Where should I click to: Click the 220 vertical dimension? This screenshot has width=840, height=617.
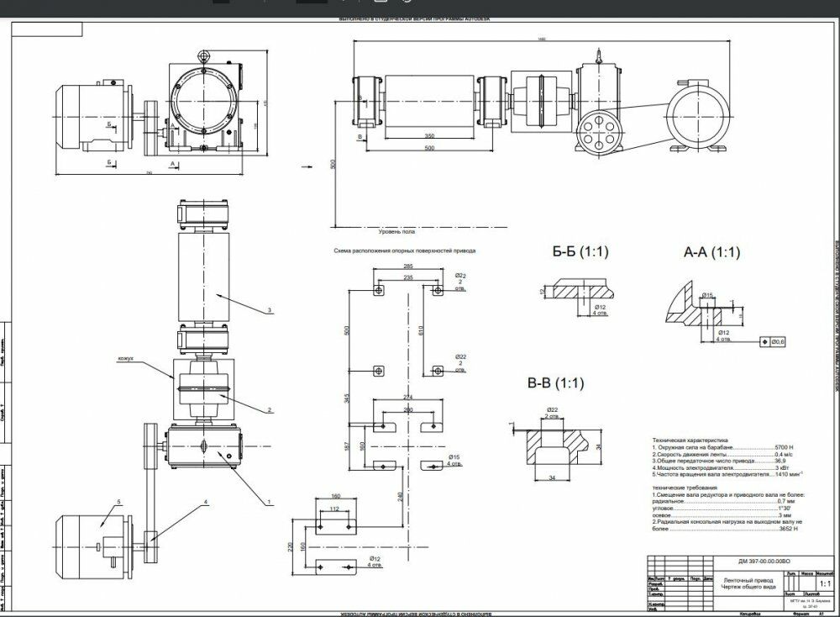(x=291, y=547)
